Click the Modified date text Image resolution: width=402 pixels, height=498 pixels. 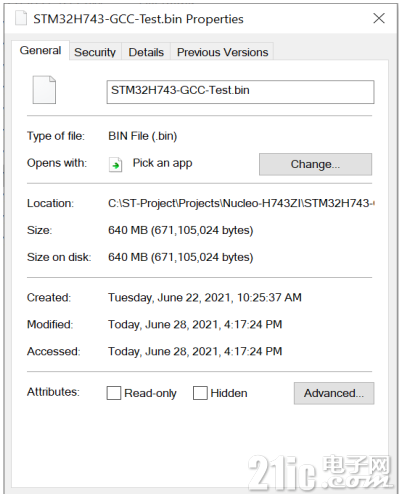point(195,324)
